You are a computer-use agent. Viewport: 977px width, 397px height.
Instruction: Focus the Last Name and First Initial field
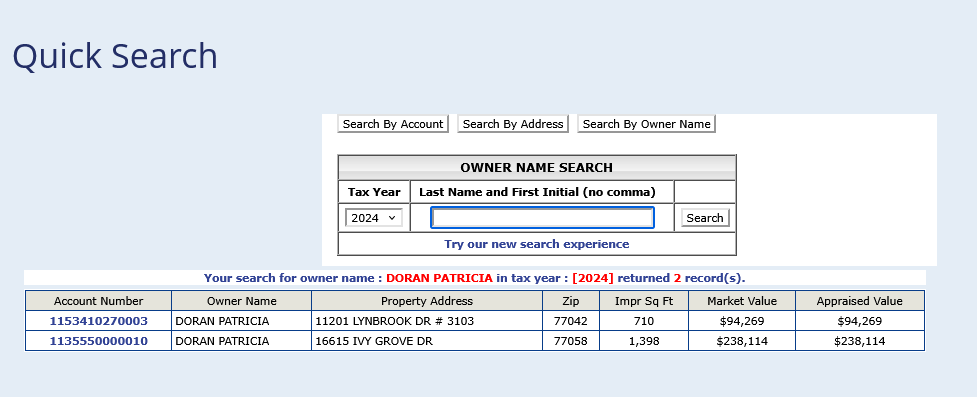pos(542,218)
